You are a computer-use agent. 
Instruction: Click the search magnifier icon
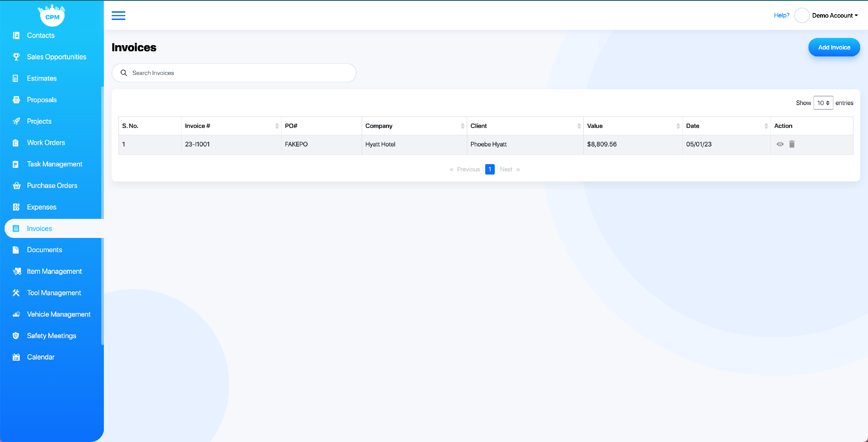tap(124, 73)
